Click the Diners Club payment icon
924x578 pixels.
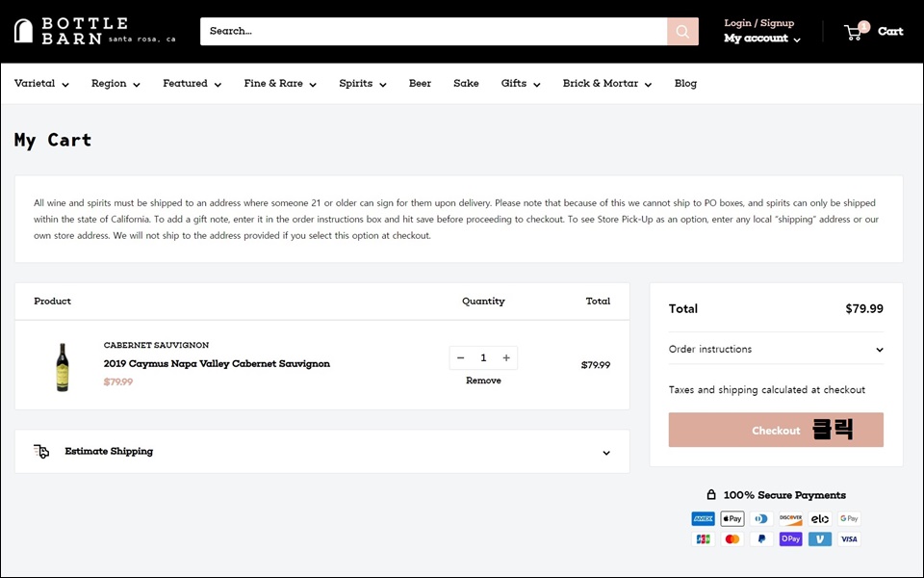[761, 519]
